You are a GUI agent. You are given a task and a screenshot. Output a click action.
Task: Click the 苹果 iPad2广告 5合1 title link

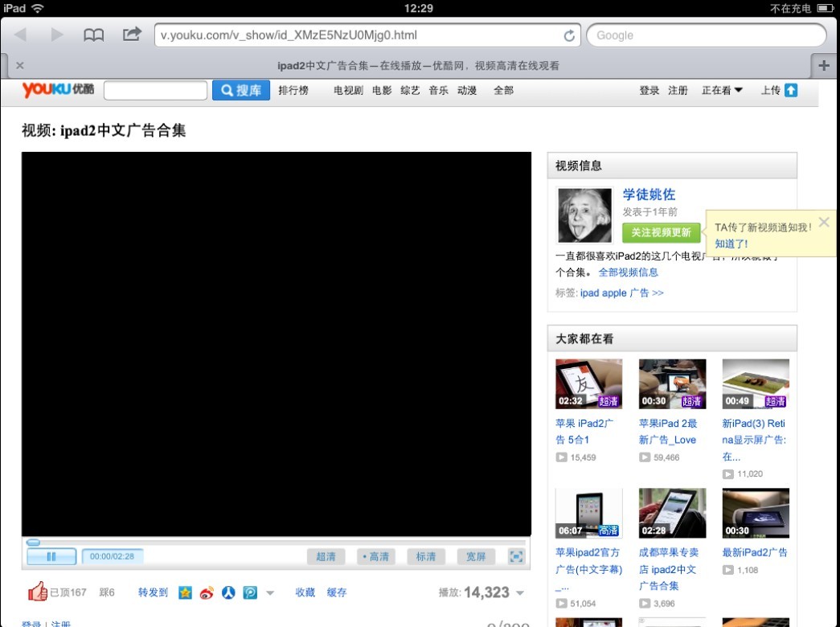[x=584, y=432]
